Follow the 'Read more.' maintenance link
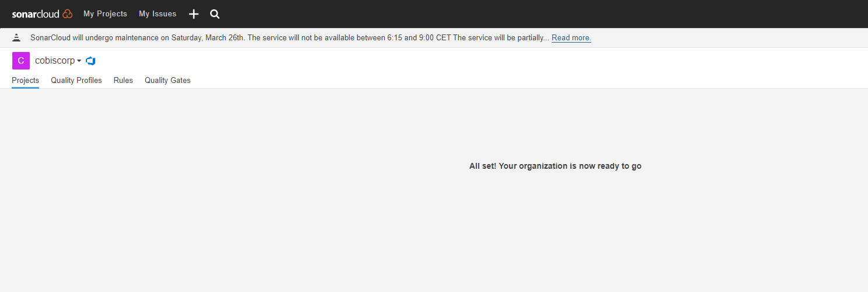 tap(571, 38)
